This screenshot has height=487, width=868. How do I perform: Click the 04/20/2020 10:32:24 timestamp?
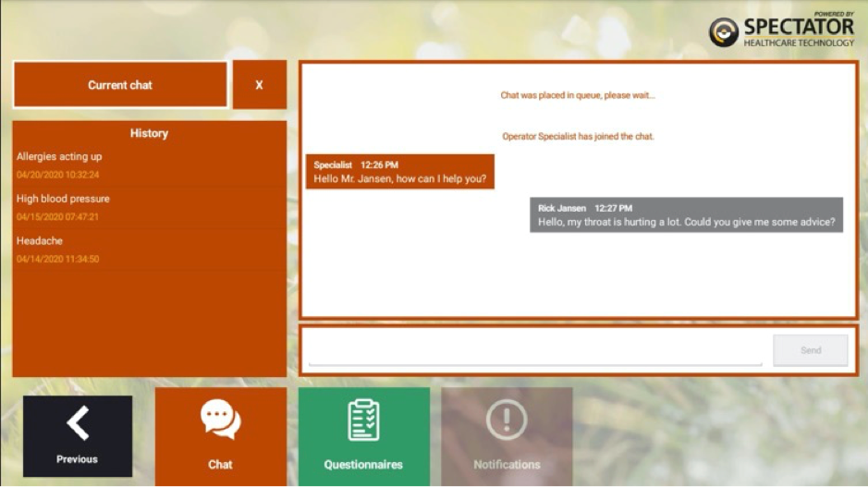point(57,175)
